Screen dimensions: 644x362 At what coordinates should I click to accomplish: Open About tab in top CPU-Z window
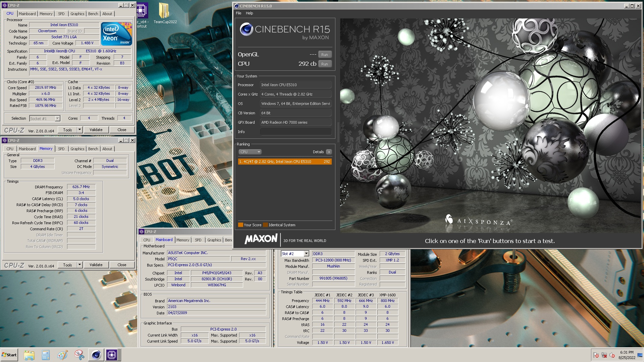point(107,14)
